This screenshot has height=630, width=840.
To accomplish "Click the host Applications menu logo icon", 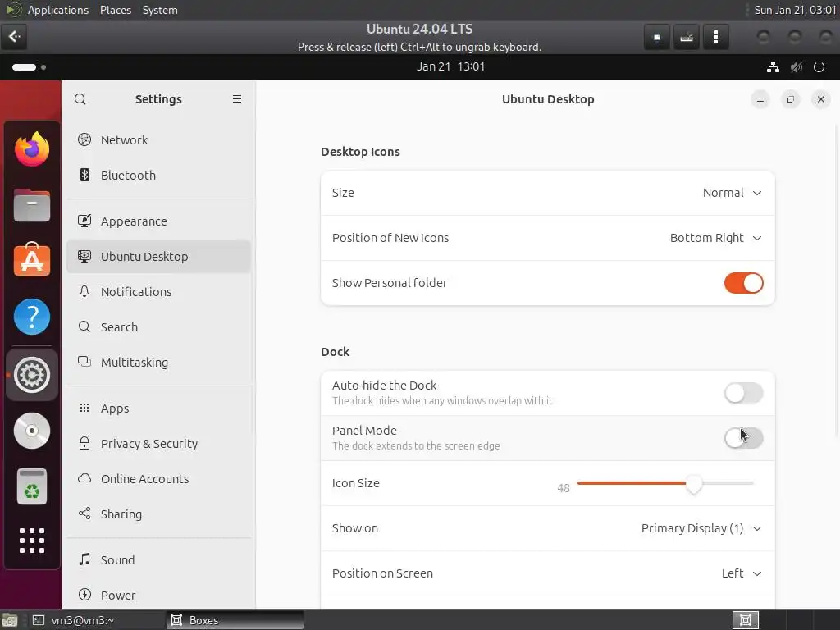I will (14, 10).
